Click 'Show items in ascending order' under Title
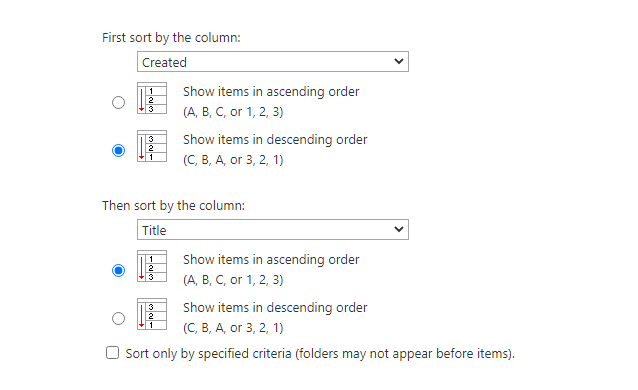 click(x=271, y=260)
